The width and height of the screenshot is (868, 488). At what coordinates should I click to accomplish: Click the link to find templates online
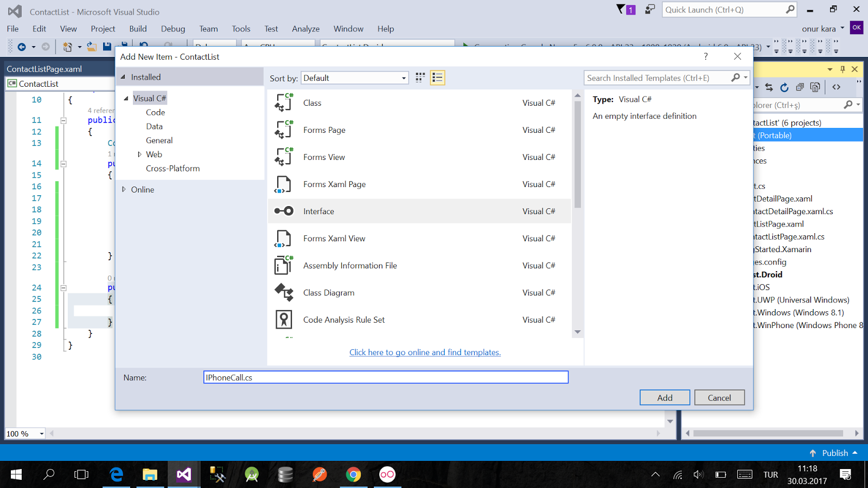click(425, 352)
